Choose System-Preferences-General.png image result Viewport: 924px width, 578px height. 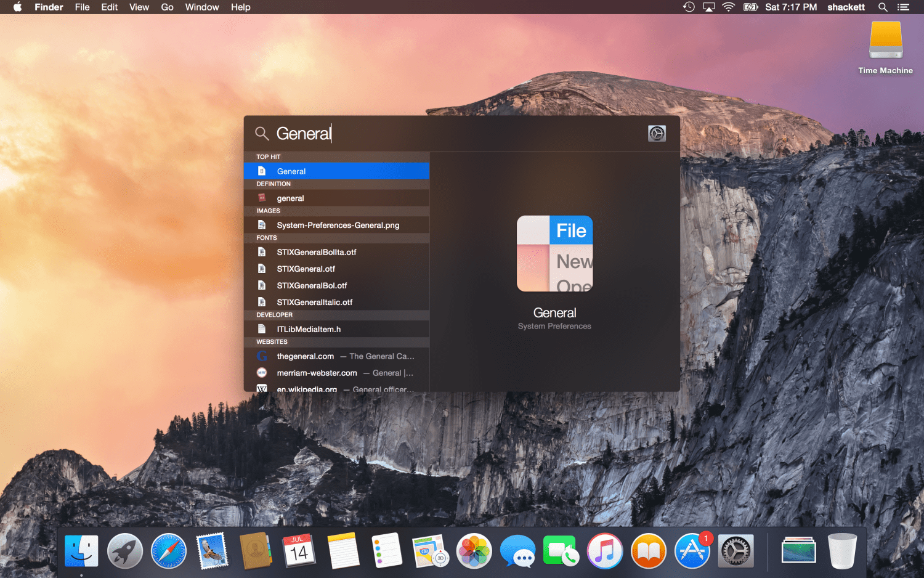(338, 226)
